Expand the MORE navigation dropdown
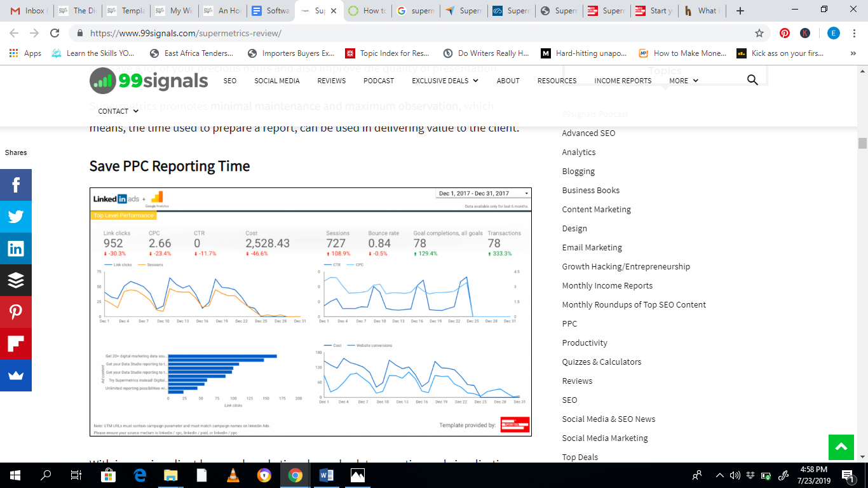868x488 pixels. click(x=684, y=81)
